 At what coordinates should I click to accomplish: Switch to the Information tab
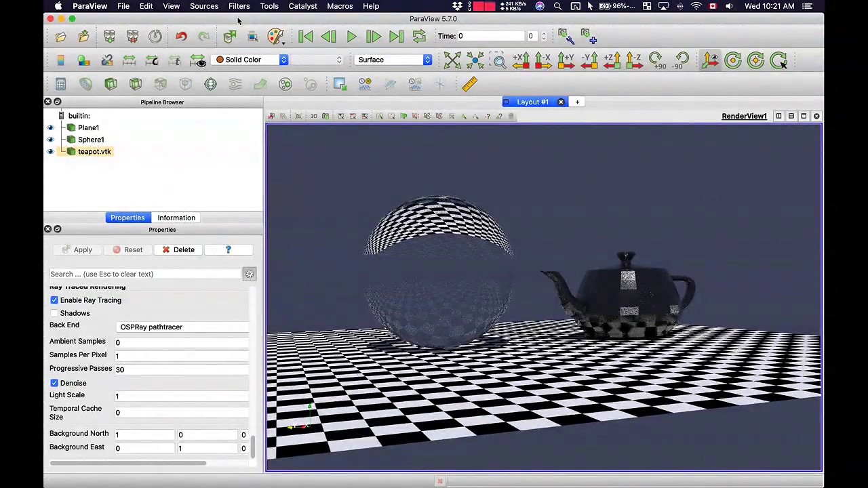tap(176, 218)
